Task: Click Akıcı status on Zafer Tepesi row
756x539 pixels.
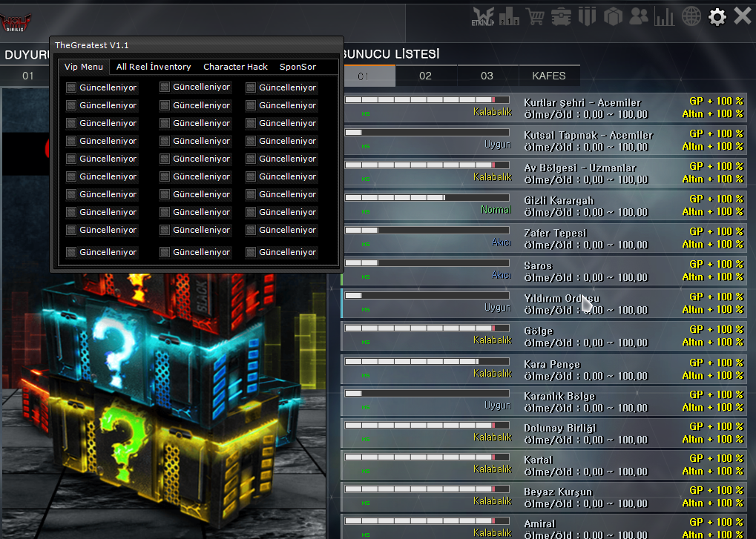Action: click(x=502, y=242)
